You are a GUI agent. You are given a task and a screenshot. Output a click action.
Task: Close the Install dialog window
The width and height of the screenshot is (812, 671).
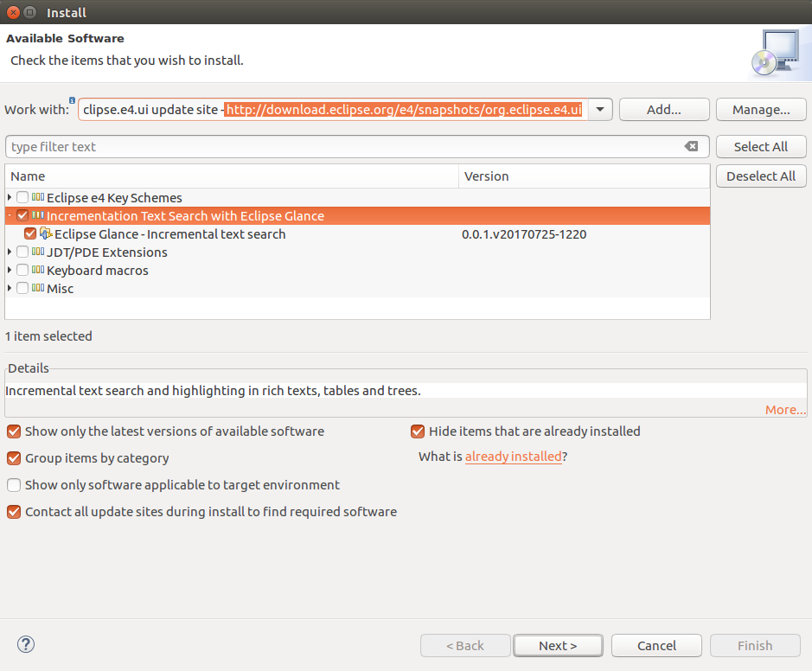[x=14, y=12]
